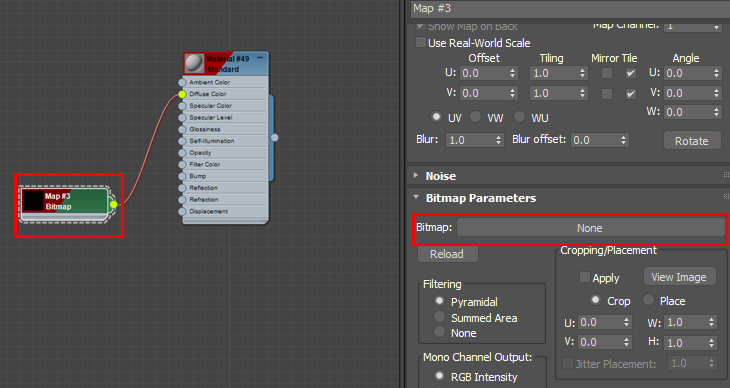Toggle the U Mirror checkbox
Screen dimensions: 730x388
coord(607,73)
